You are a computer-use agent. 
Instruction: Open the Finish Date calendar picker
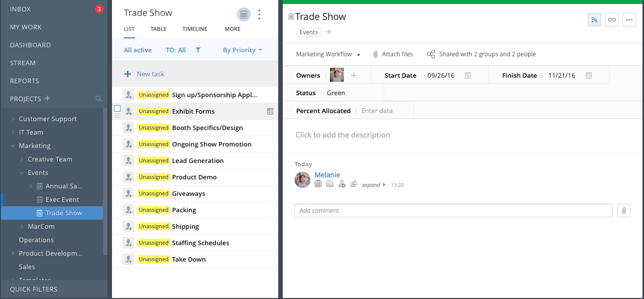point(589,75)
